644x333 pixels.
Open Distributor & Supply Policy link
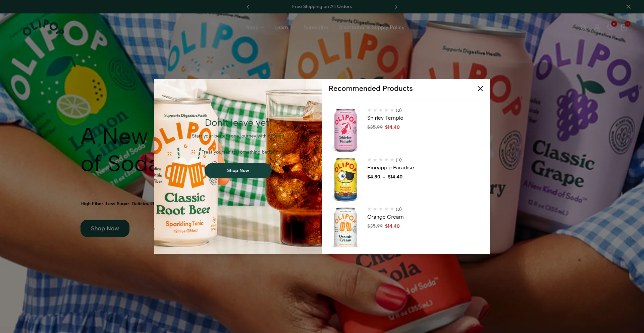(x=371, y=27)
